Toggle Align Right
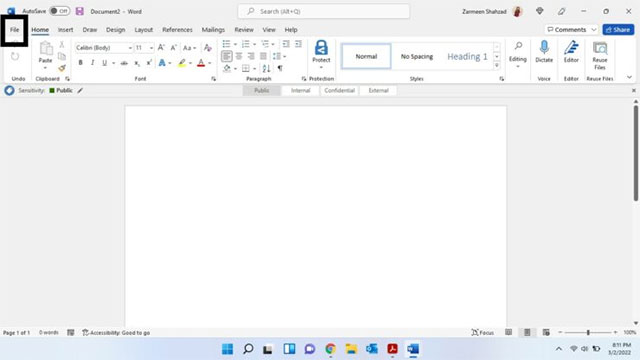The width and height of the screenshot is (640, 360). pyautogui.click(x=251, y=56)
